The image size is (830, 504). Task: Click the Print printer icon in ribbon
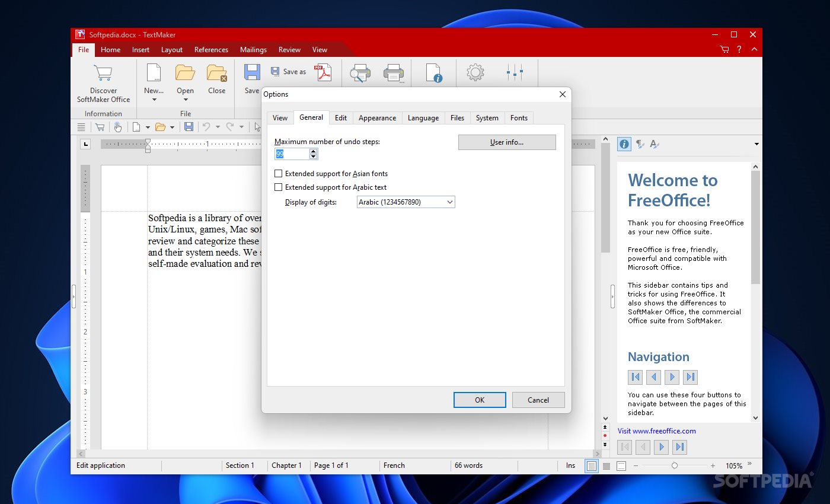point(394,74)
